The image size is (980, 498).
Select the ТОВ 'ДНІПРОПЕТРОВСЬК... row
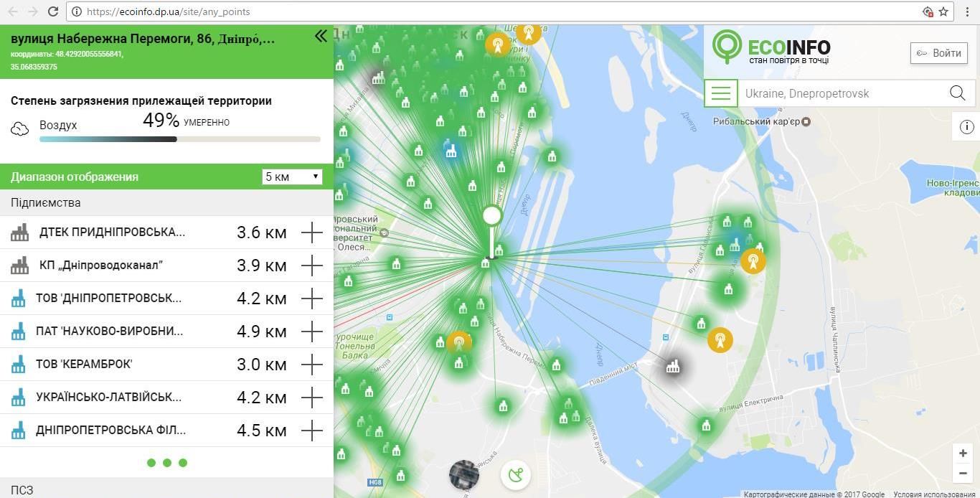click(166, 299)
